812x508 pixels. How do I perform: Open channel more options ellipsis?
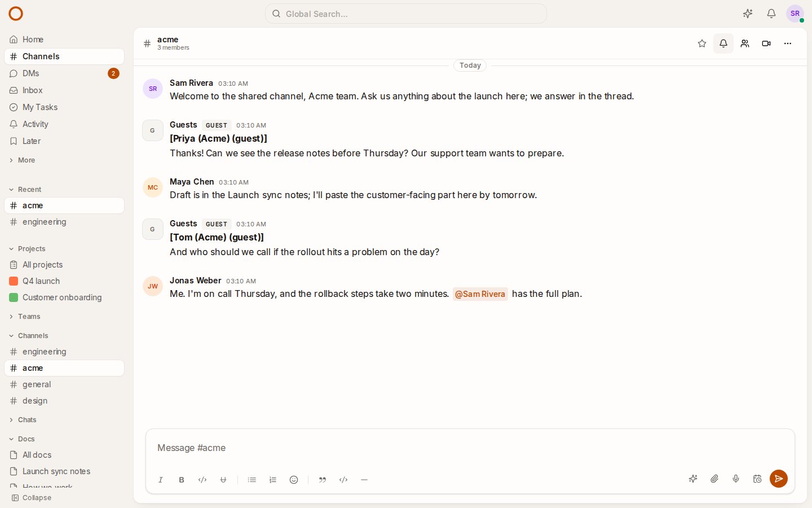(788, 43)
